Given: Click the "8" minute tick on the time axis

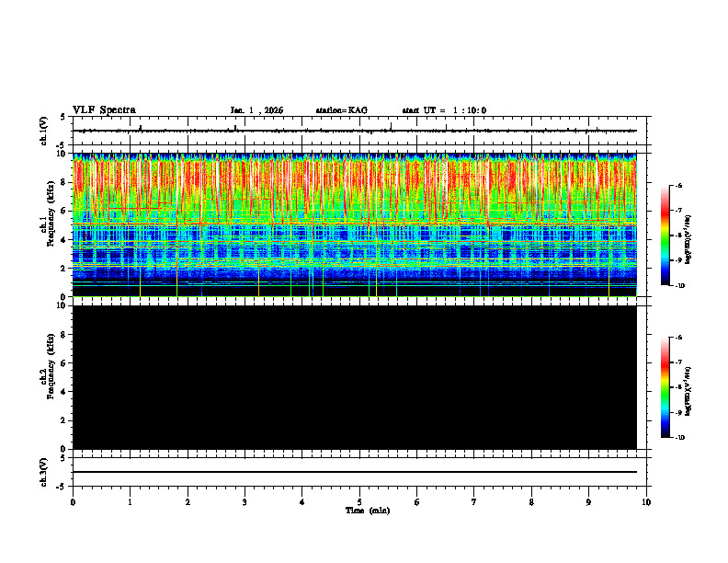Looking at the screenshot, I should 531,502.
